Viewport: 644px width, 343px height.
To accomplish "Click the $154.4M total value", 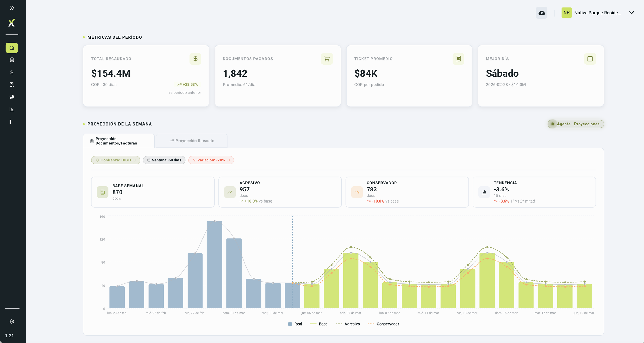I will (111, 74).
